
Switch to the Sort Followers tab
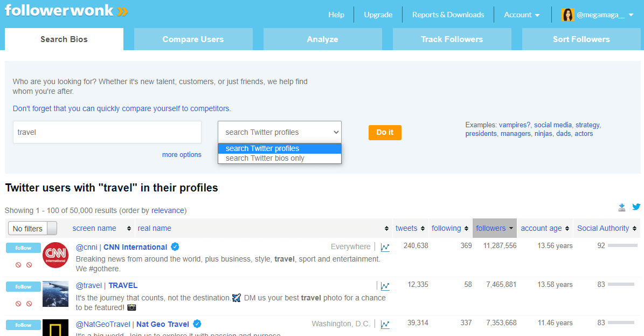[x=581, y=39]
